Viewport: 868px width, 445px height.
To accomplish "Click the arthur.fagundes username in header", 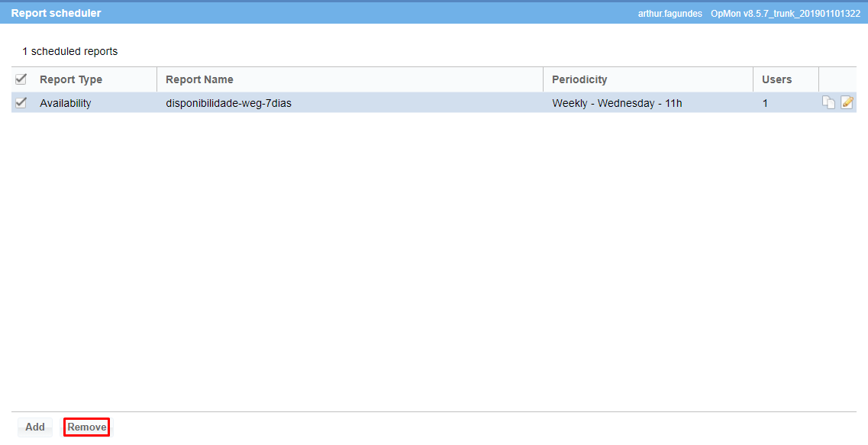I will (x=670, y=14).
